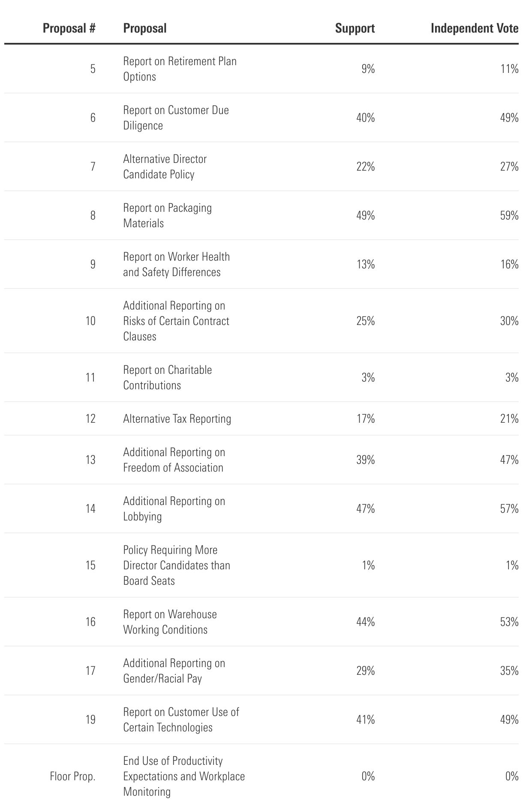Screen dimensions: 523x812
Task: Select the Support column header
Action: click(x=355, y=28)
